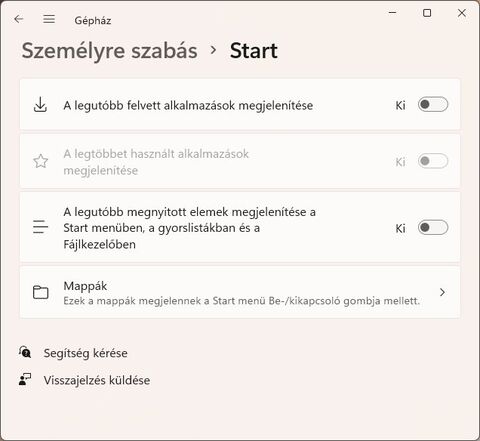Click the folder icon beside Mappák
The width and height of the screenshot is (480, 441).
click(x=41, y=292)
